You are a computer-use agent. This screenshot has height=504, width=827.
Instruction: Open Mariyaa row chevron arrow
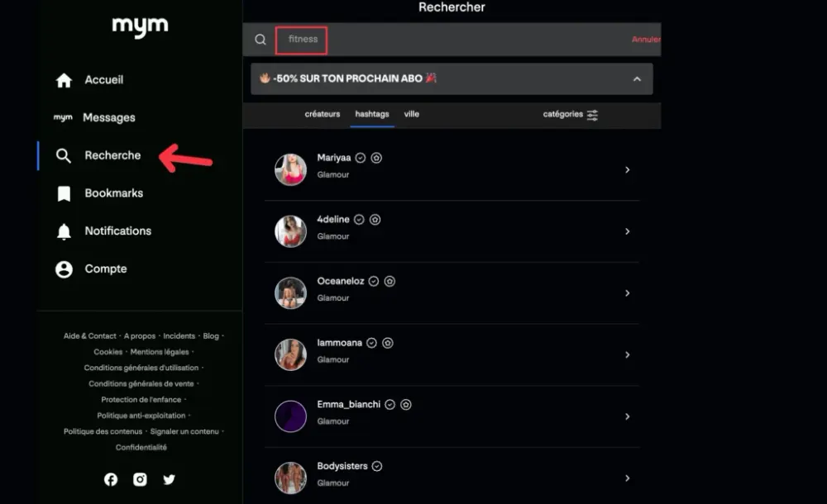tap(628, 169)
